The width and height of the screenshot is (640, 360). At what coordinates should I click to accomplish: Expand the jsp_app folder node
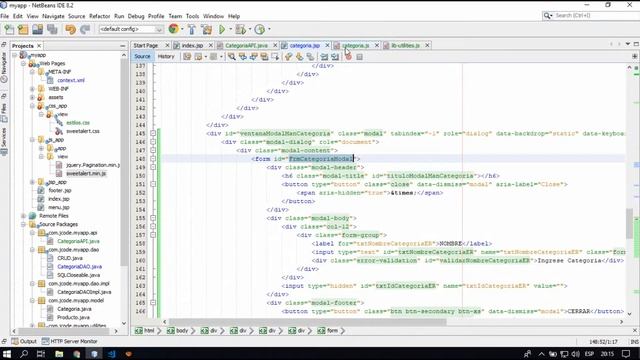tap(32, 182)
